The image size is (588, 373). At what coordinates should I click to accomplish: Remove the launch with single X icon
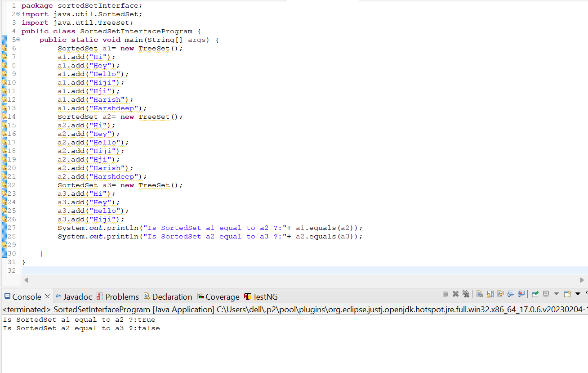pos(455,294)
